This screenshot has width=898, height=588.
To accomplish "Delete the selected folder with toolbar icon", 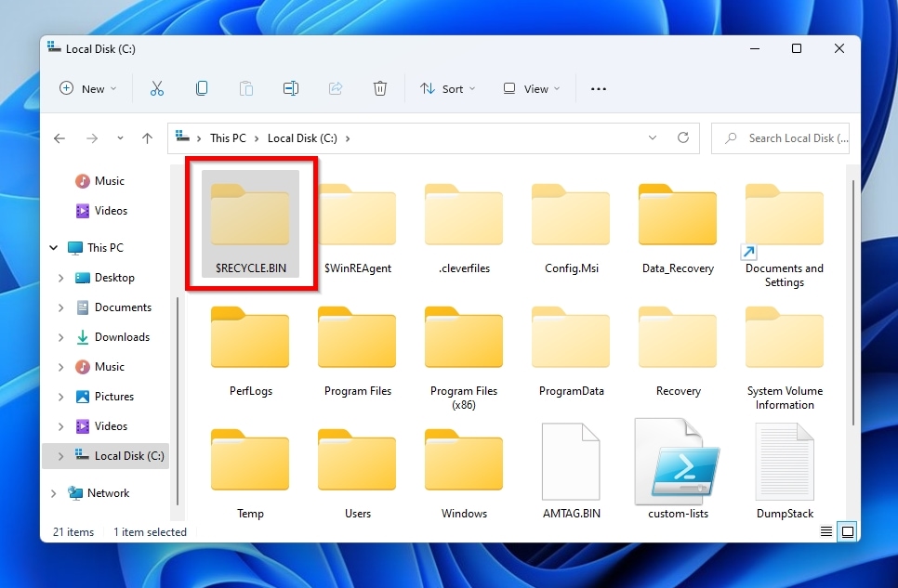I will (x=379, y=88).
